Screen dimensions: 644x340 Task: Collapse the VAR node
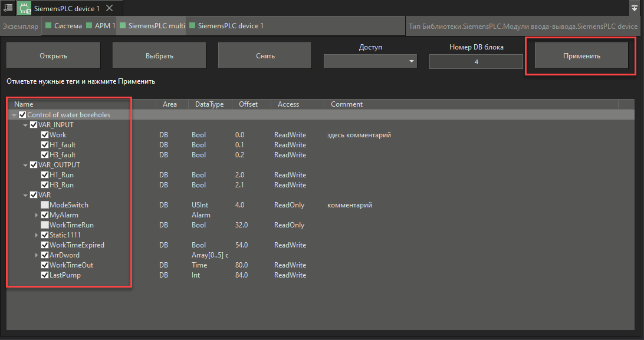[x=25, y=195]
